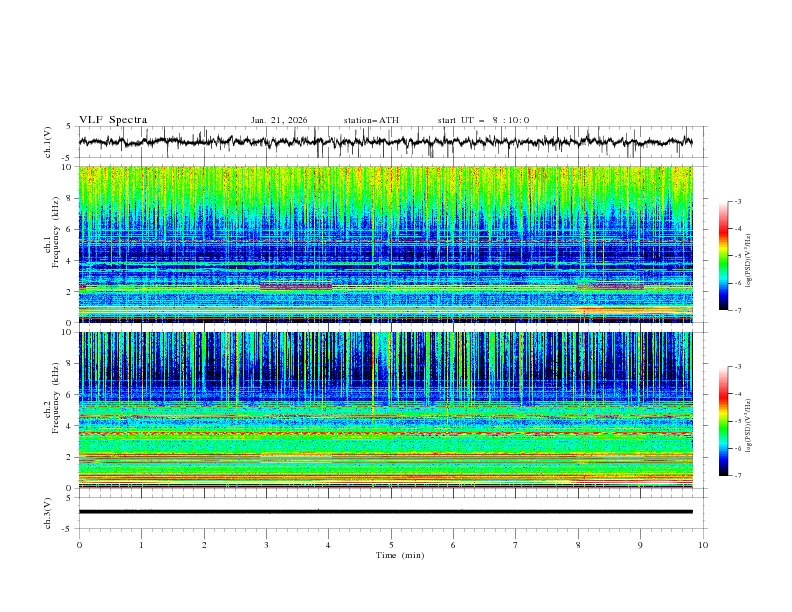Click time axis tick label "4"
Image resolution: width=792 pixels, height=612 pixels.
click(328, 545)
